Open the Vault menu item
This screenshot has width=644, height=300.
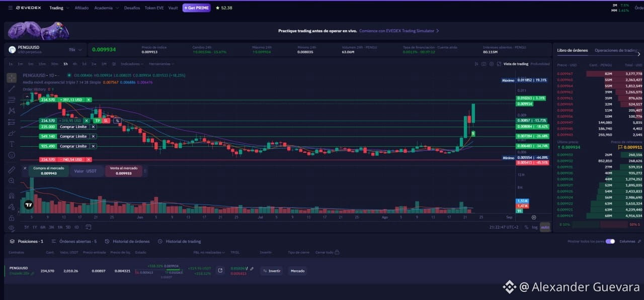pyautogui.click(x=173, y=8)
